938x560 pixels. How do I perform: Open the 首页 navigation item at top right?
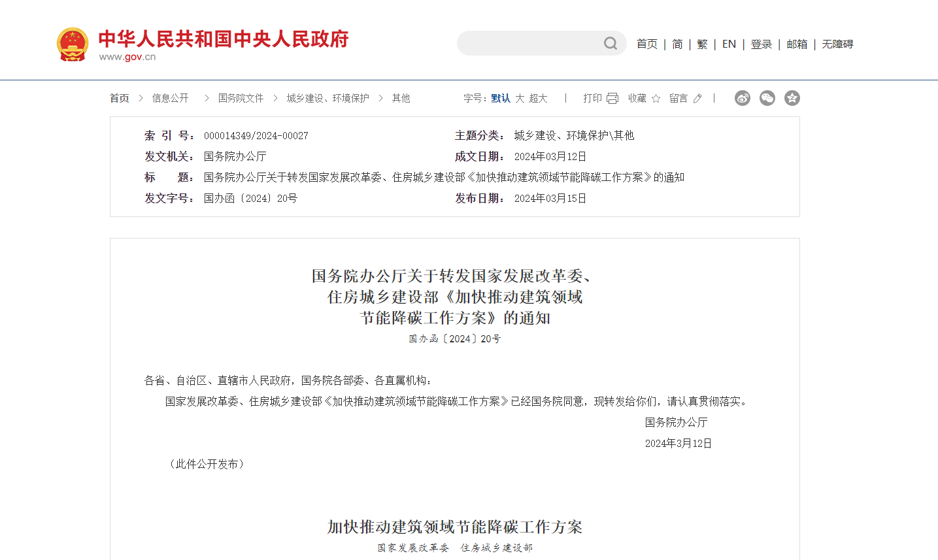coord(646,44)
